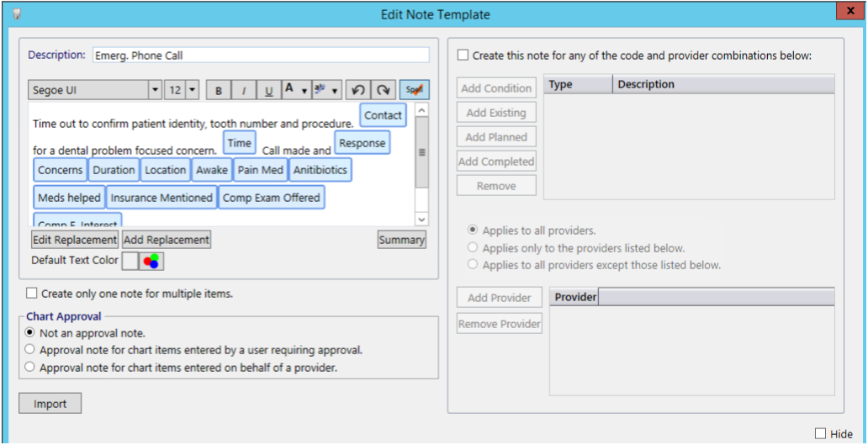Click the note editor scrollbar thumb
Screen dimensions: 868x445
[421, 152]
